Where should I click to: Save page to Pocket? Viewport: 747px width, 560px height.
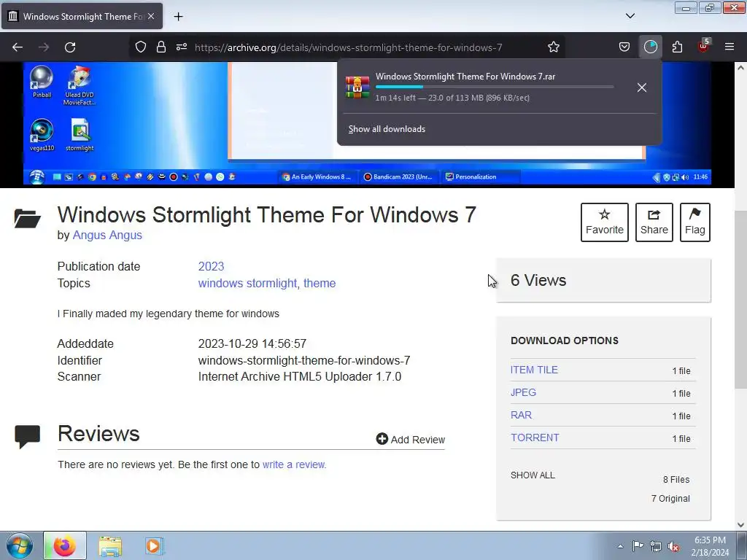tap(624, 47)
